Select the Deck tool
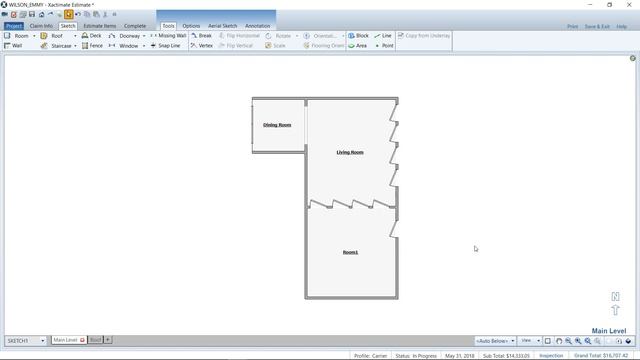 (91, 36)
